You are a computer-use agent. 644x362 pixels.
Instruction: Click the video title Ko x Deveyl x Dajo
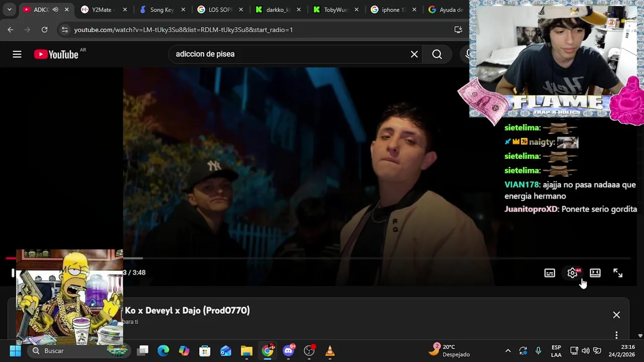click(x=187, y=311)
